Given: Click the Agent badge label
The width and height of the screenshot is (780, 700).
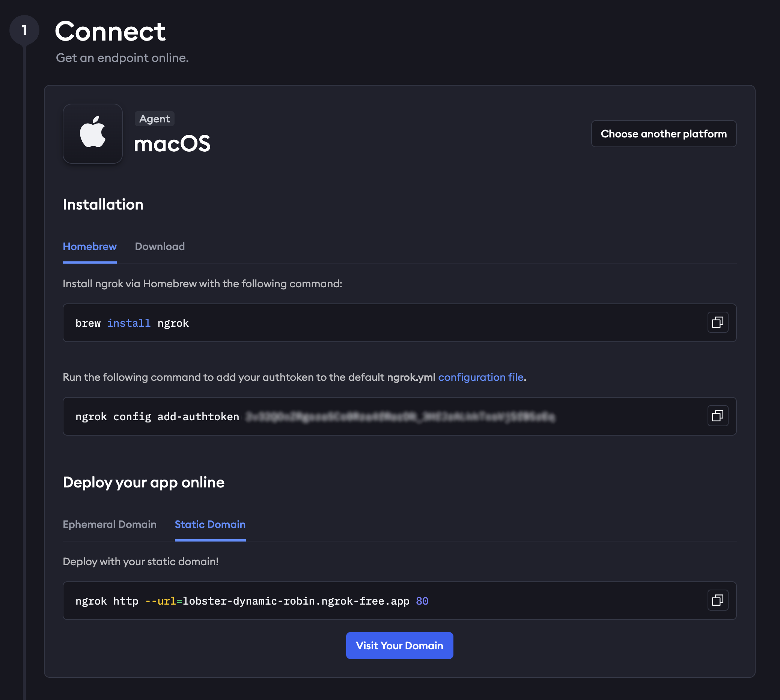Looking at the screenshot, I should coord(155,119).
